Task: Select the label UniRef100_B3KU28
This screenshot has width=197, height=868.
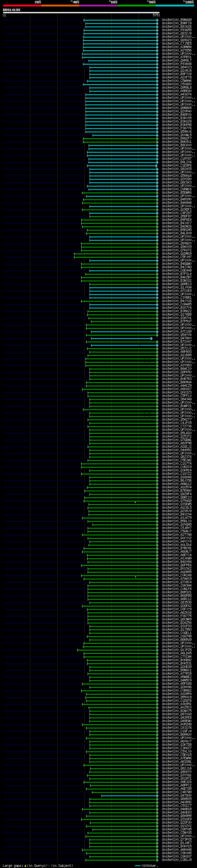Action: tap(176, 121)
